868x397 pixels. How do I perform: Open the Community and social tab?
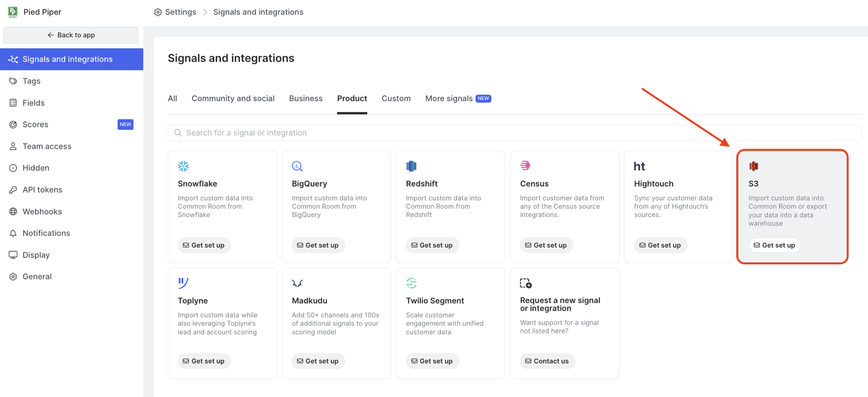pos(233,98)
